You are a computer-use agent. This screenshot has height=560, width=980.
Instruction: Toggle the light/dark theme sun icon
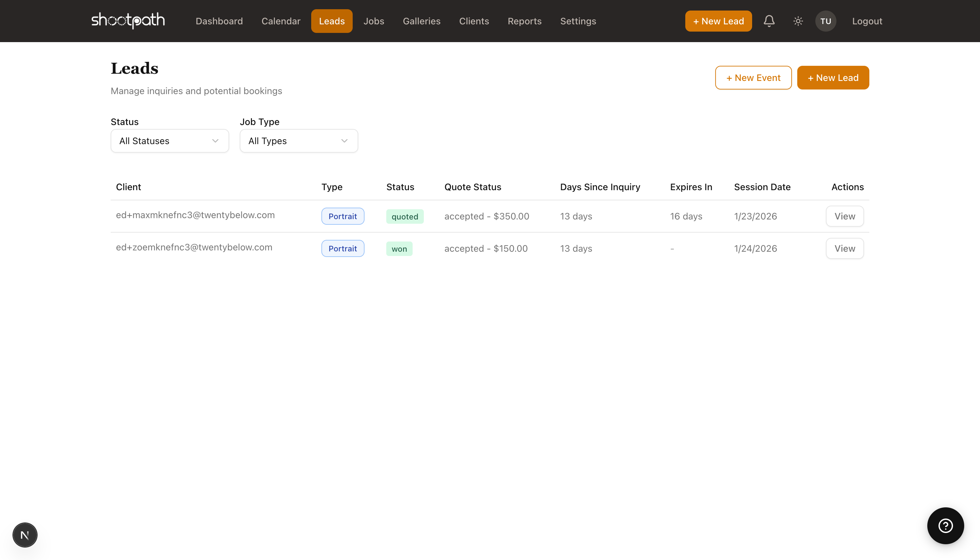(x=798, y=21)
